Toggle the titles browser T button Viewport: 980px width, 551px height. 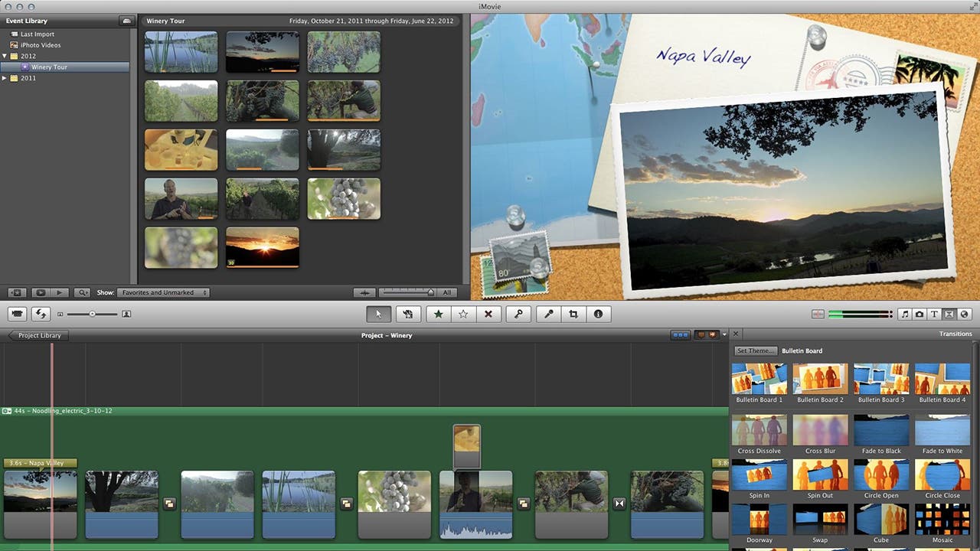934,314
